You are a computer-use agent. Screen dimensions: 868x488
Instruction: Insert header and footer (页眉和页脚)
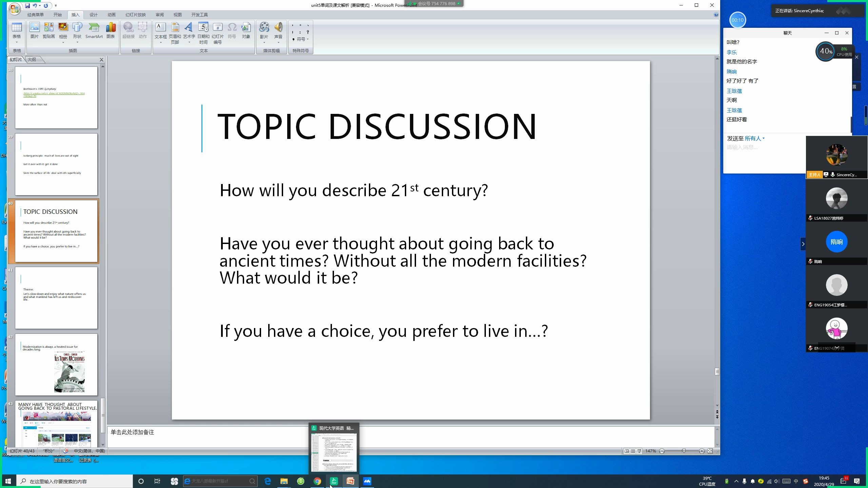tap(175, 33)
